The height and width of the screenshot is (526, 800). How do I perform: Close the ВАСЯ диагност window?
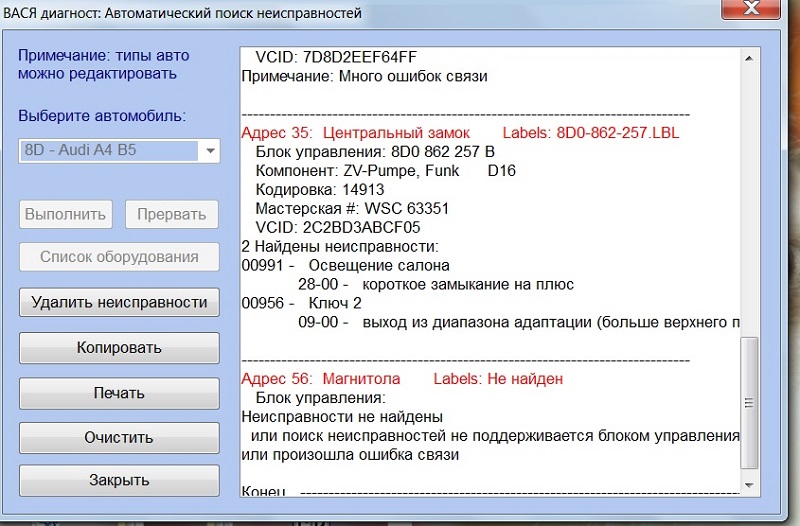751,8
